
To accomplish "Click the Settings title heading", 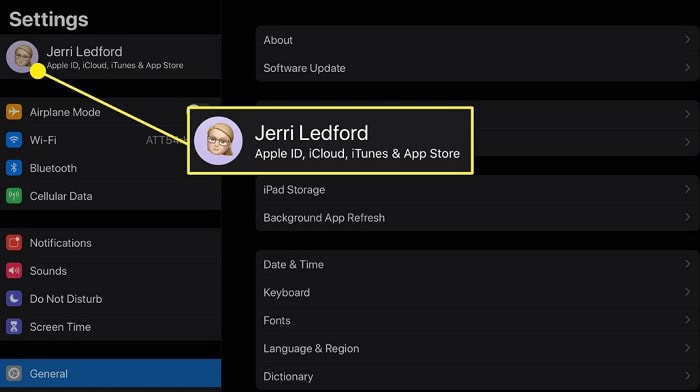I will [49, 20].
